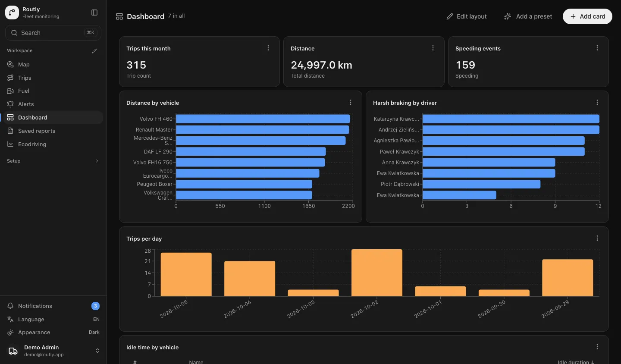Screen dimensions: 621x364
Task: Open Harsh braking by driver menu
Action: tap(597, 102)
